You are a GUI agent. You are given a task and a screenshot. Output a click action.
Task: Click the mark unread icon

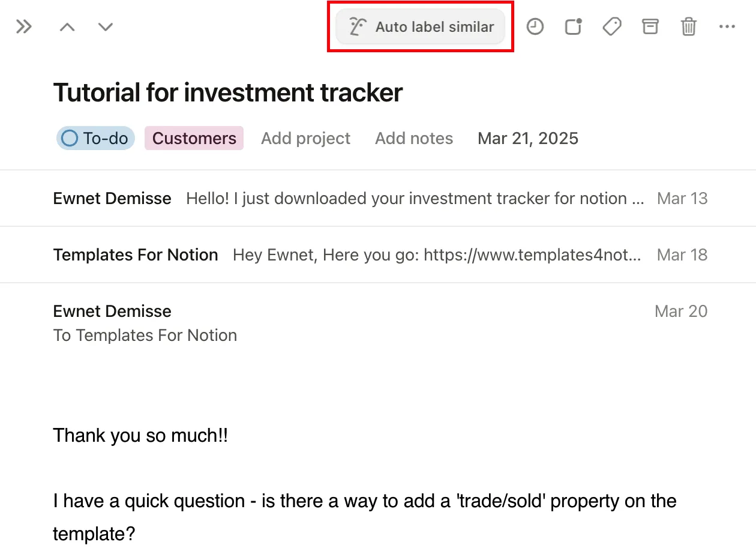tap(574, 26)
